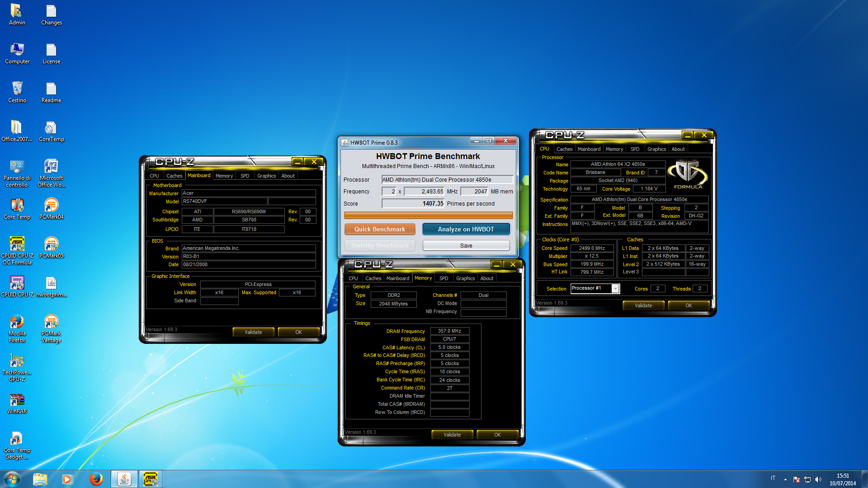The image size is (868, 488).
Task: Launch the PCMark04 desktop icon
Action: (x=51, y=209)
